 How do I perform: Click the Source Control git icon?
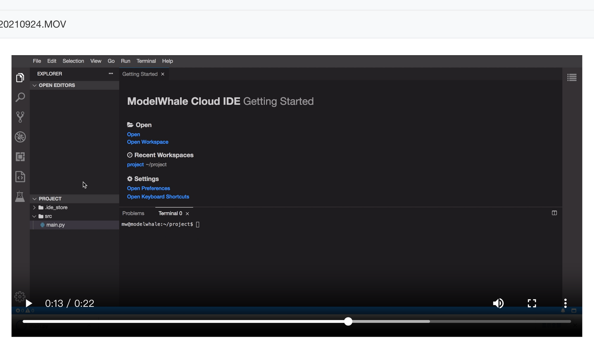point(20,117)
